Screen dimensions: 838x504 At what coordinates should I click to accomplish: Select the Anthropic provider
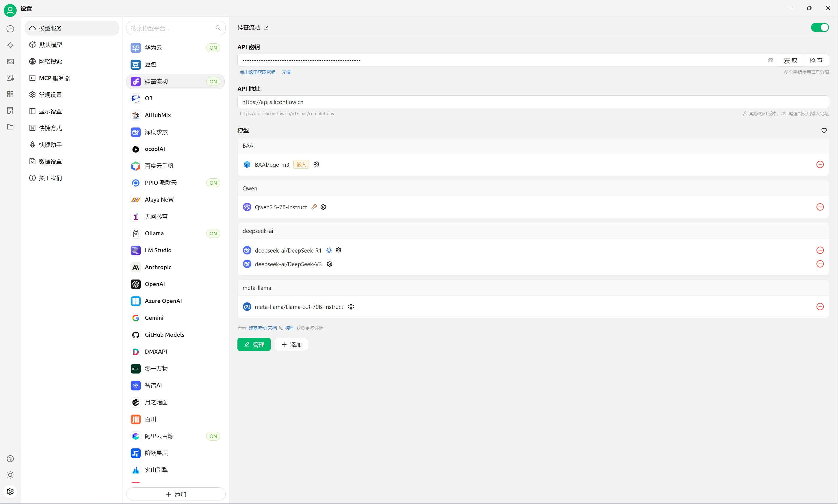coord(175,267)
